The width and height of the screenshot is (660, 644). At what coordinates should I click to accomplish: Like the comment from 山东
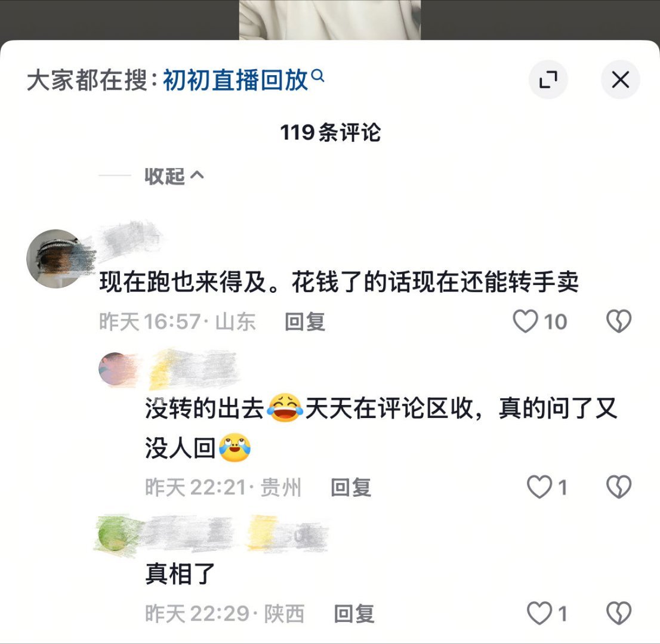click(525, 321)
